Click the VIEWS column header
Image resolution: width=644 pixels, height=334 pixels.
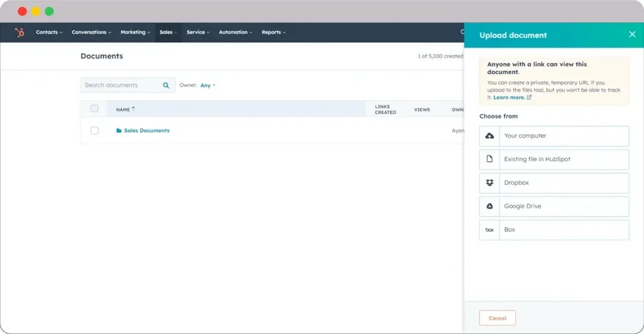click(x=422, y=110)
